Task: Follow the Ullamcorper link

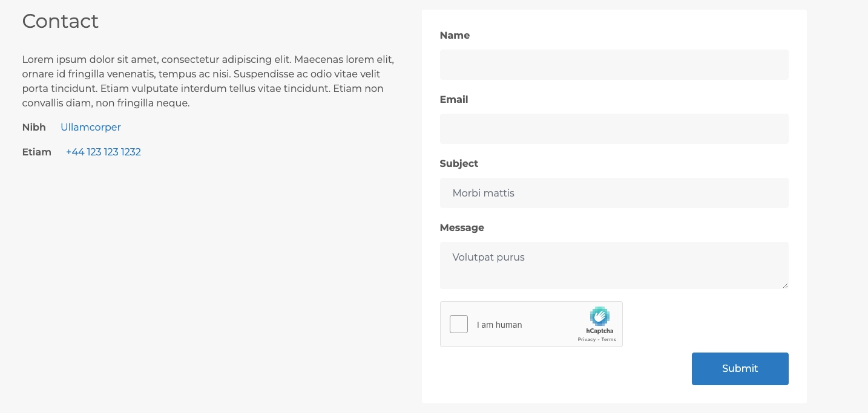Action: [x=91, y=127]
